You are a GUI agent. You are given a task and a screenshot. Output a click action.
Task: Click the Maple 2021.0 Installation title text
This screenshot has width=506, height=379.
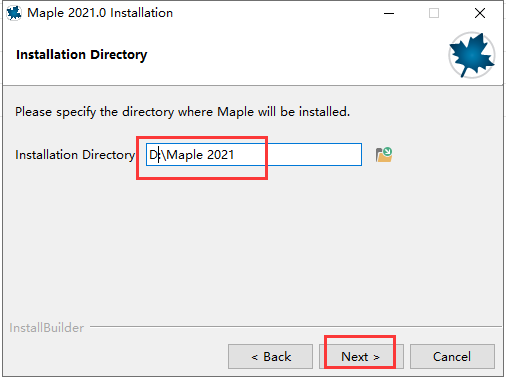[100, 13]
